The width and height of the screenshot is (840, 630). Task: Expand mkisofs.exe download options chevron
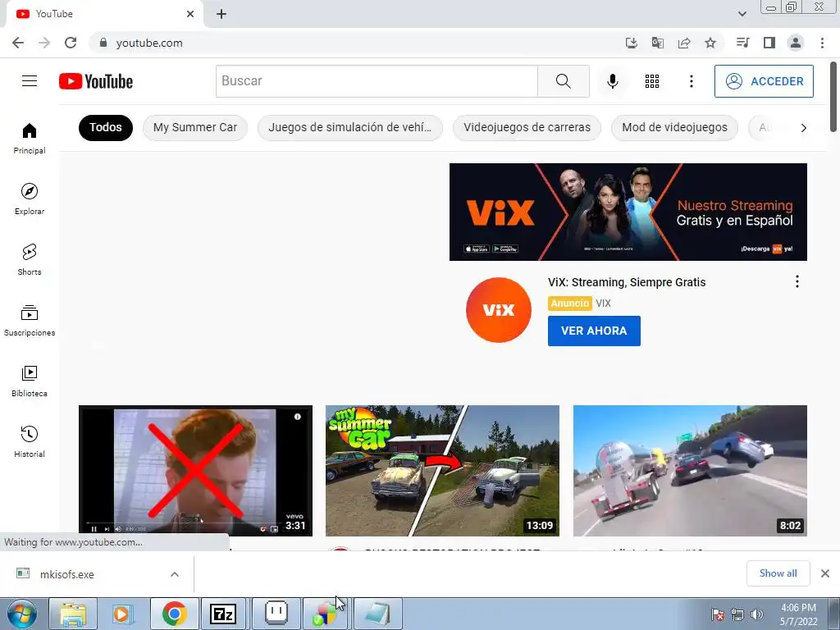175,574
